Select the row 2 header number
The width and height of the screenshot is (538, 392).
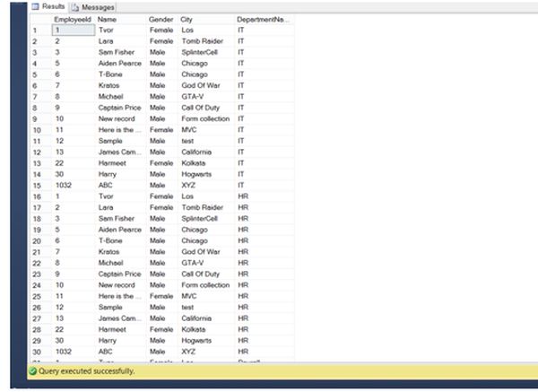coord(35,41)
